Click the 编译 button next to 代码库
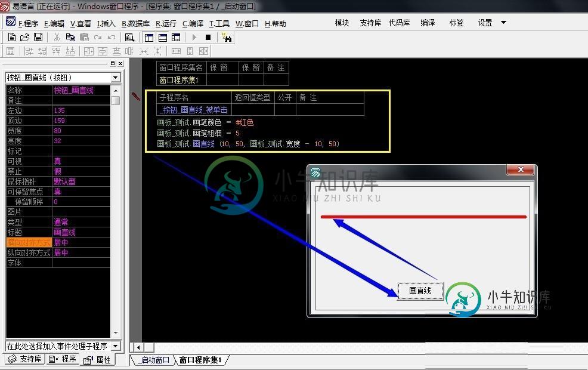The image size is (588, 370). point(428,23)
